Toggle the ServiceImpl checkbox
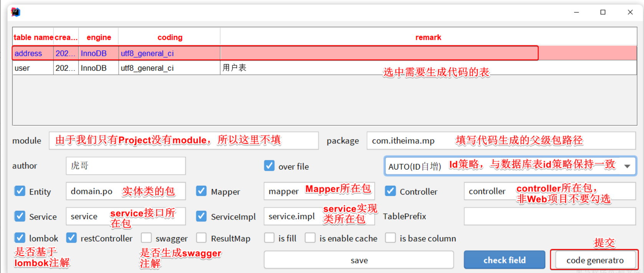This screenshot has height=273, width=644. coord(201,216)
